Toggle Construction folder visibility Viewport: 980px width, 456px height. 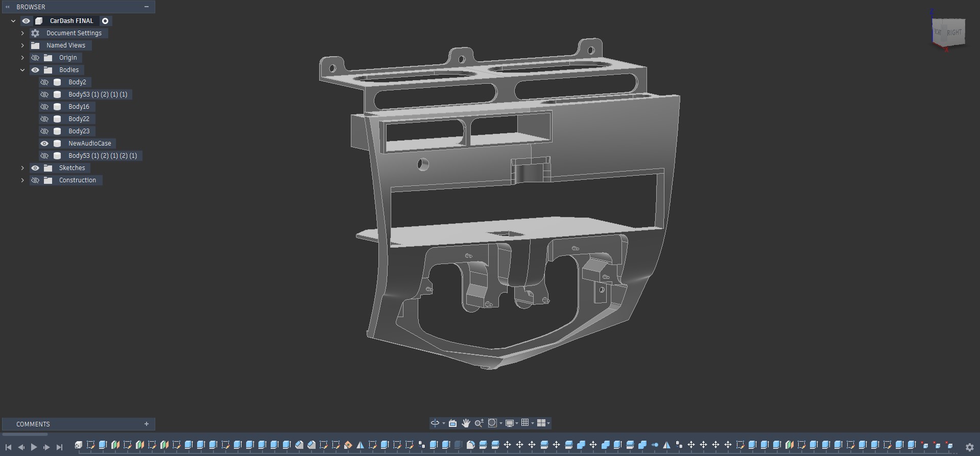[x=35, y=180]
